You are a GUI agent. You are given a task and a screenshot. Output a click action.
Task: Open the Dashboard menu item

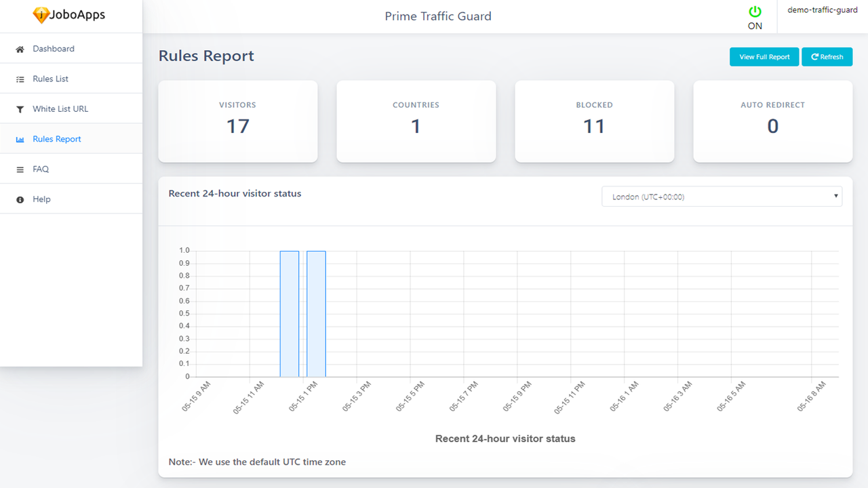(71, 49)
